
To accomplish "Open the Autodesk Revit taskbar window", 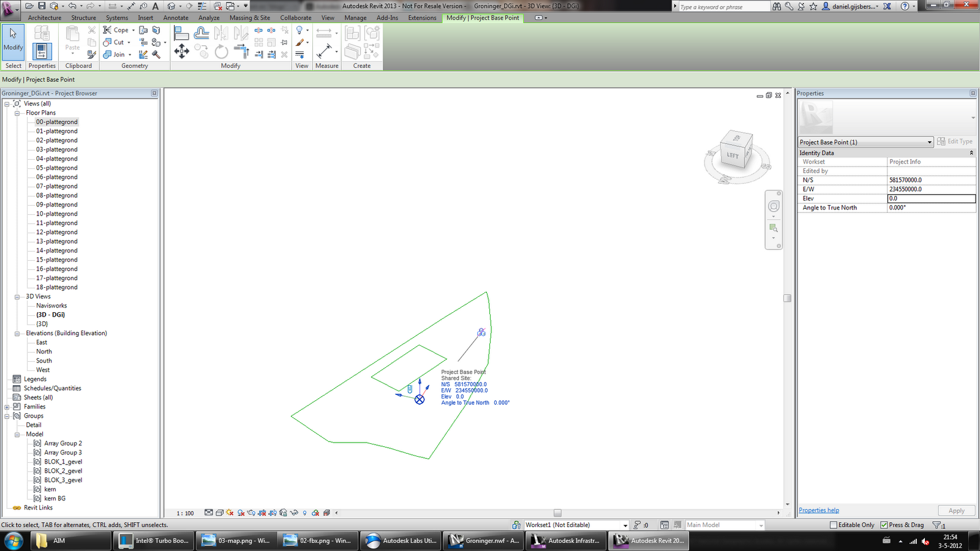I will pos(648,541).
